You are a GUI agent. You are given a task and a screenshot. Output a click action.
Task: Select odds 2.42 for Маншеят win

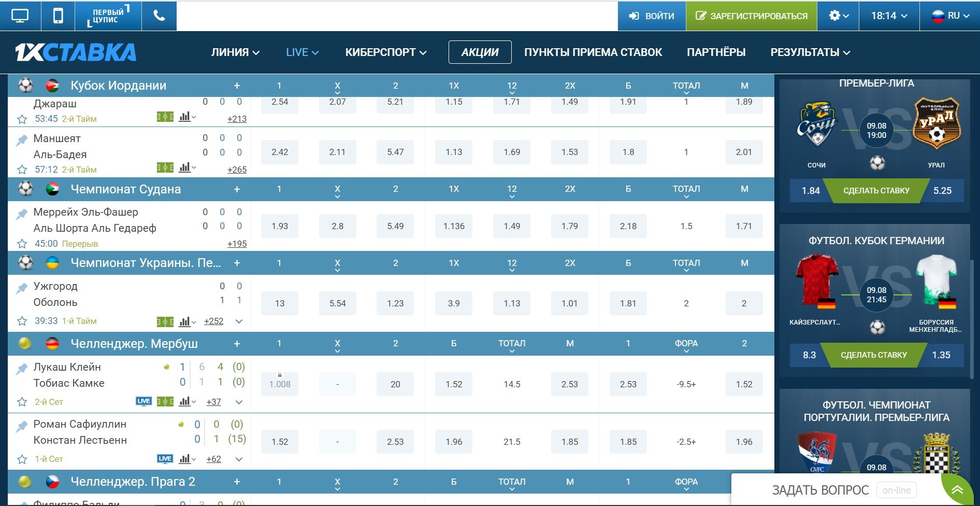tap(280, 152)
